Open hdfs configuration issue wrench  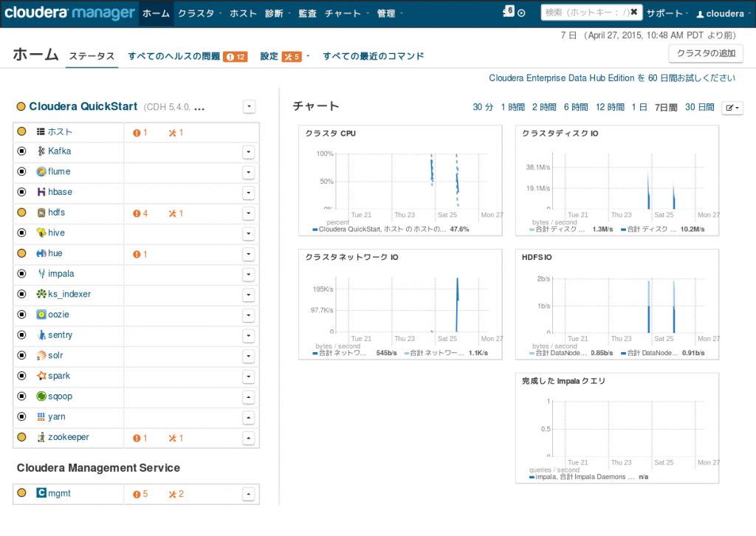click(x=176, y=213)
